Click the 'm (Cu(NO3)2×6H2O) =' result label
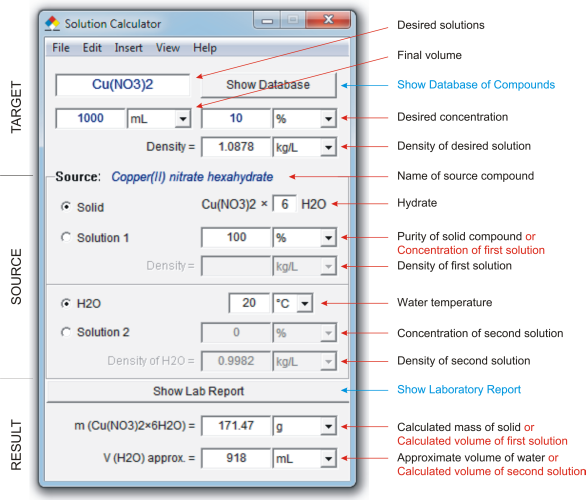 point(135,426)
